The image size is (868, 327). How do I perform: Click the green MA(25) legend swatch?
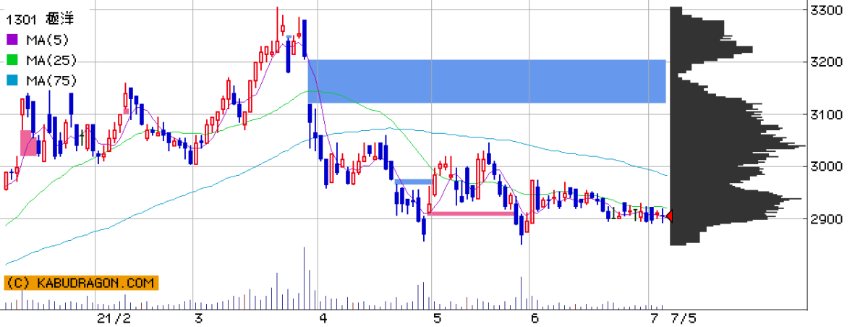(12, 60)
